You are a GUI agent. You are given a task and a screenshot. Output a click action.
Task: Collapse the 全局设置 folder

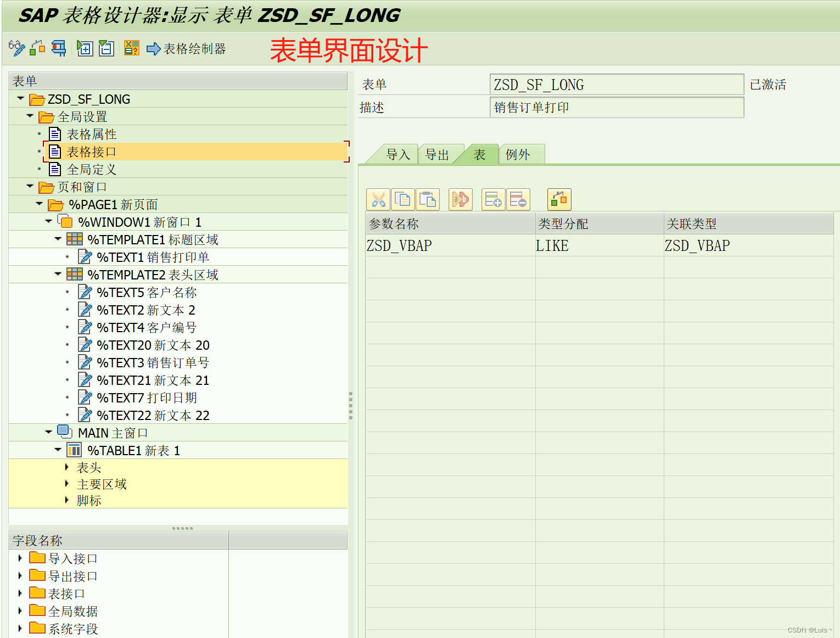[30, 116]
